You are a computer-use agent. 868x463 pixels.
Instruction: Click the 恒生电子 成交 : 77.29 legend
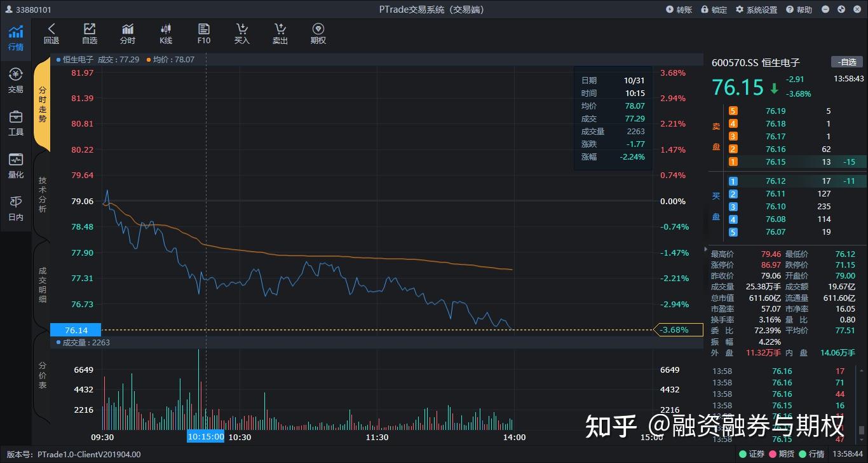(97, 59)
